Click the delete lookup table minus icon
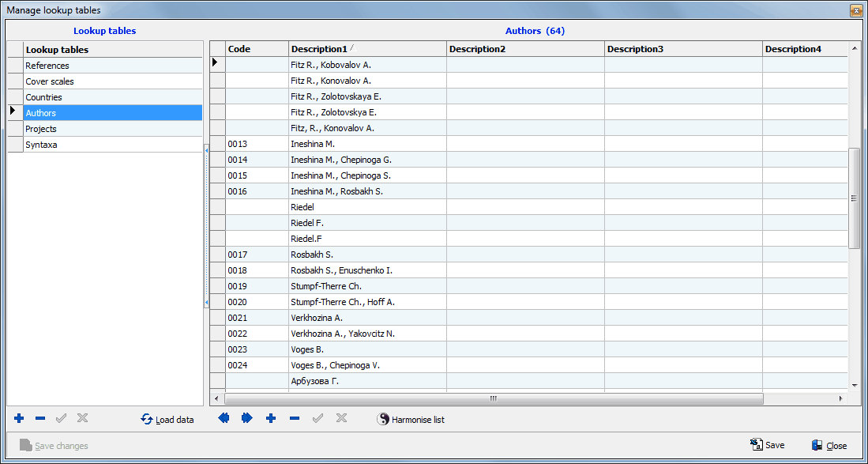The width and height of the screenshot is (868, 464). [40, 419]
